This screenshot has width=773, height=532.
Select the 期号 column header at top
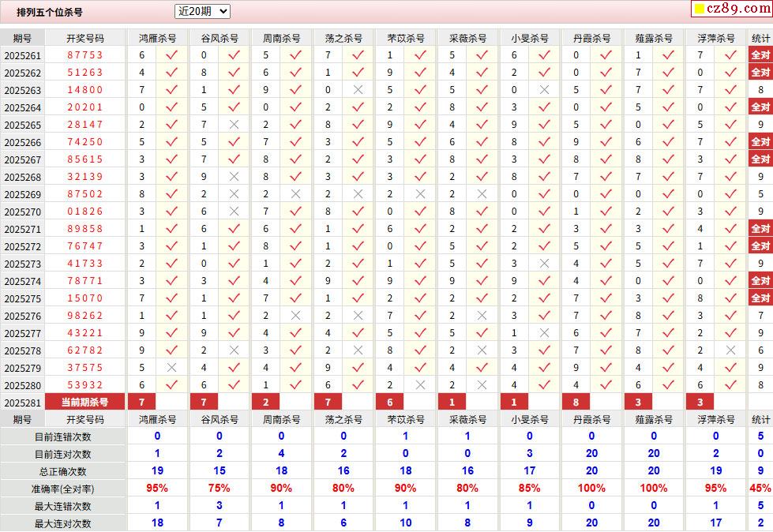[x=22, y=38]
